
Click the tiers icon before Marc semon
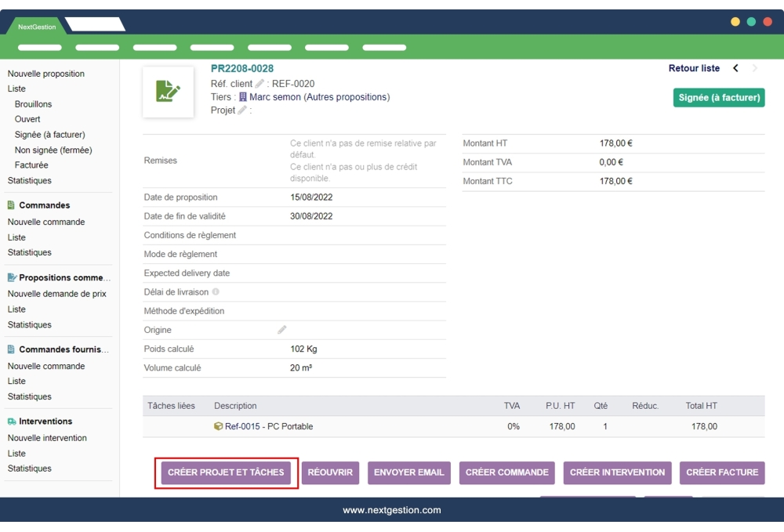click(243, 96)
